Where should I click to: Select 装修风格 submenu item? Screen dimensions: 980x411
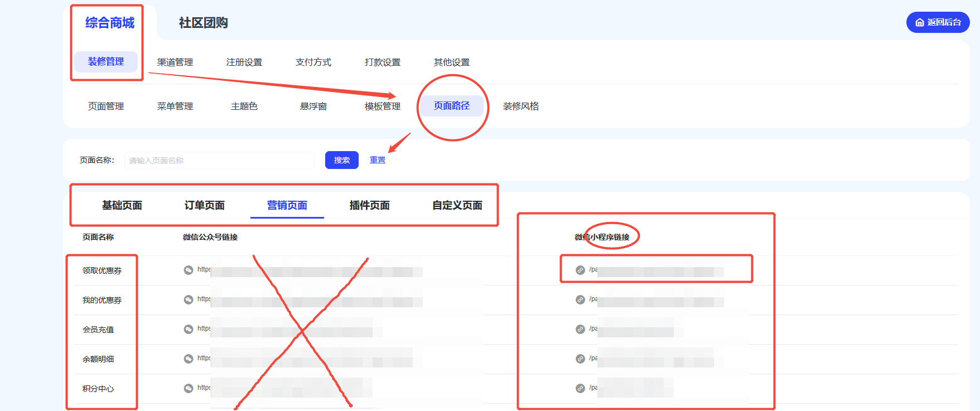520,107
